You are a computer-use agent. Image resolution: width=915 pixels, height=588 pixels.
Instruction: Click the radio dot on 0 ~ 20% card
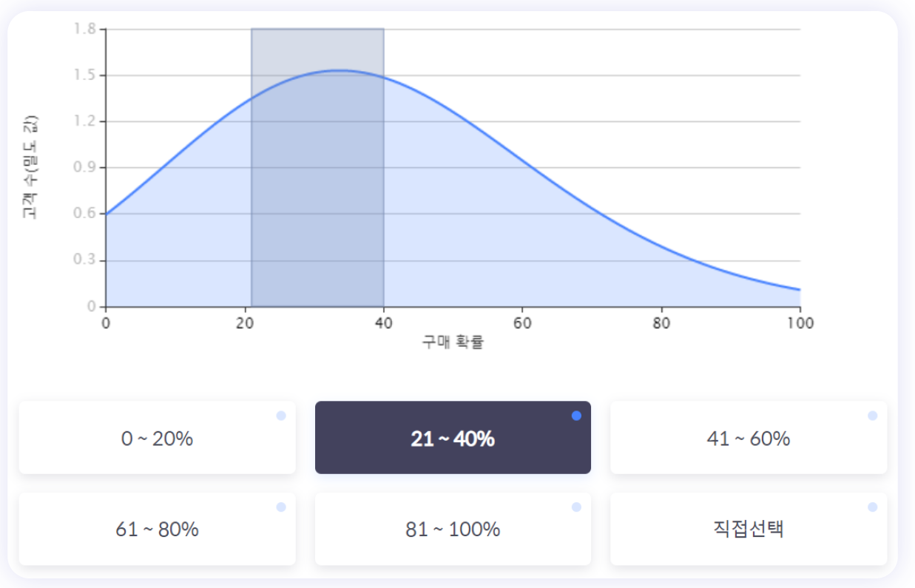[x=281, y=416]
